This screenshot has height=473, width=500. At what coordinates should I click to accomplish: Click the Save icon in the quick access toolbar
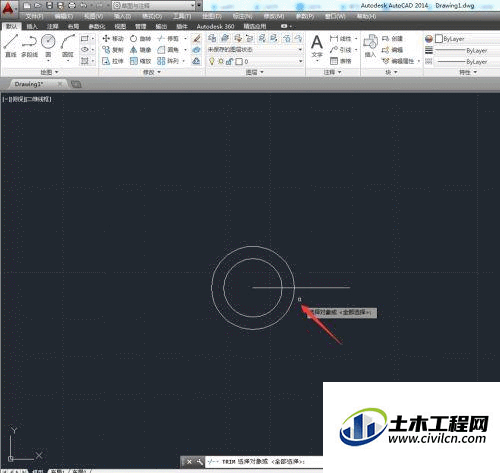pos(49,5)
